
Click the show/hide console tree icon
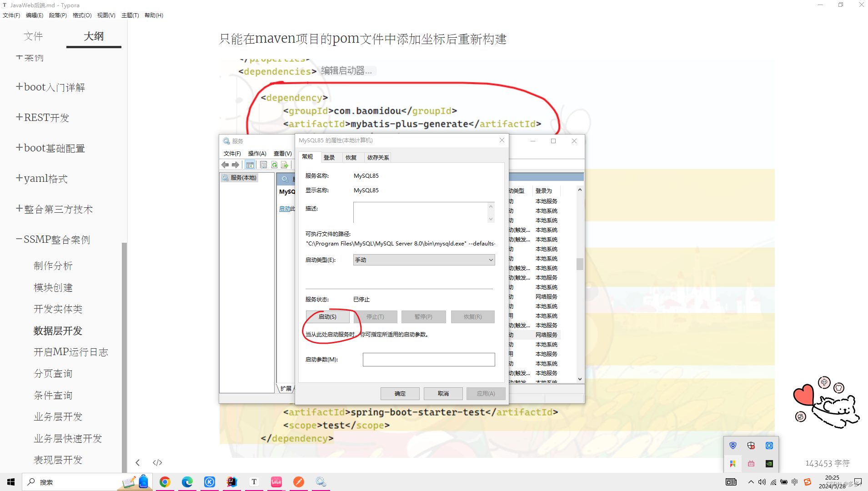point(250,165)
